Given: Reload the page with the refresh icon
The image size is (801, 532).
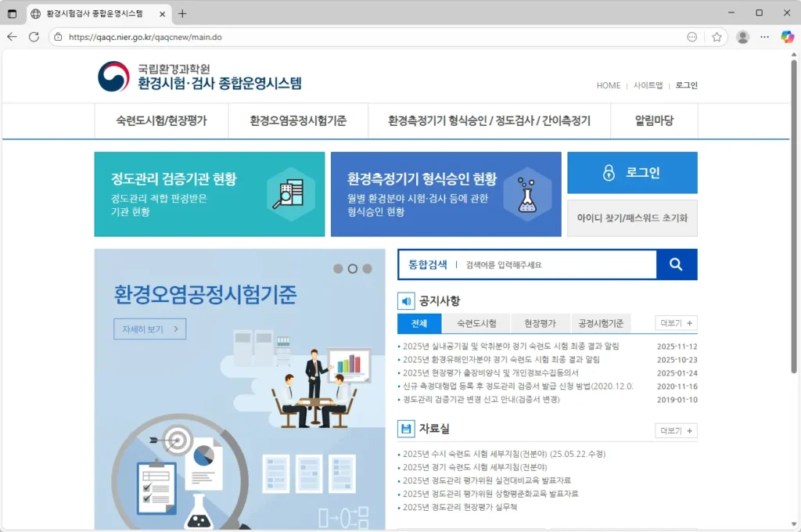Looking at the screenshot, I should [x=34, y=37].
